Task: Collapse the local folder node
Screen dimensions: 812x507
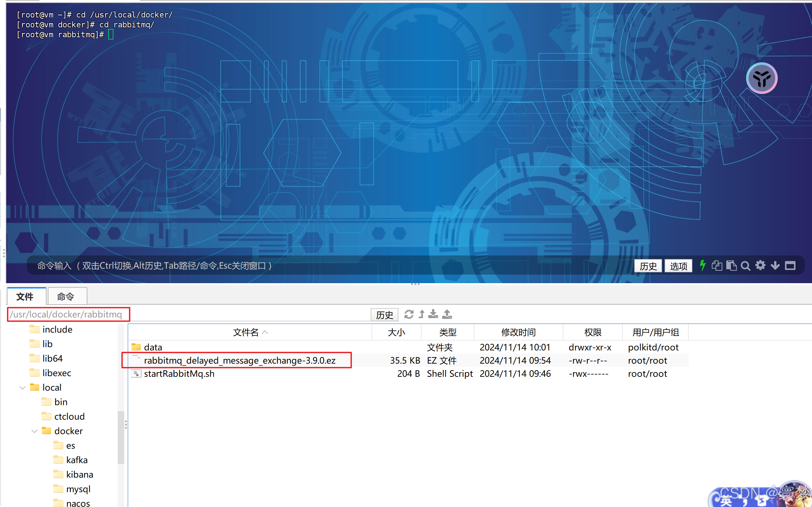Action: pyautogui.click(x=22, y=387)
